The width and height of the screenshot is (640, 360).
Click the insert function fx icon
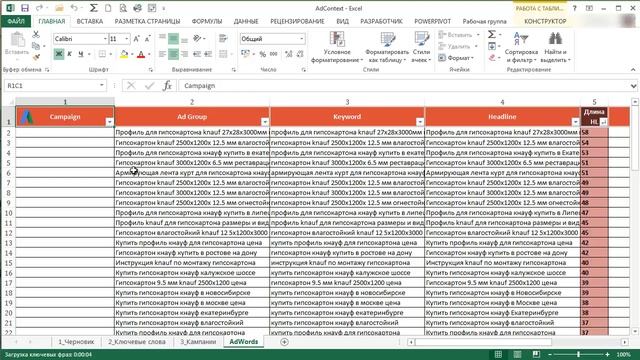click(x=167, y=86)
